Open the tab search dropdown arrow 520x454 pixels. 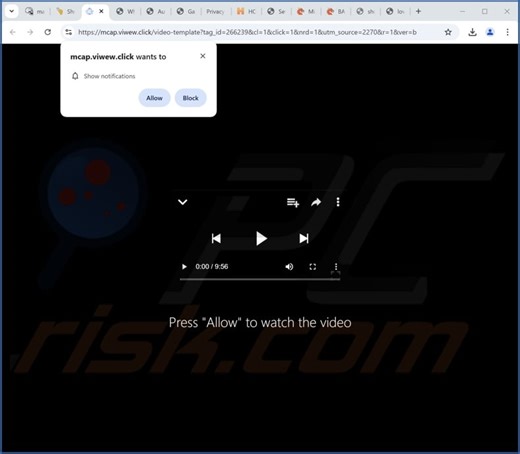coord(11,11)
